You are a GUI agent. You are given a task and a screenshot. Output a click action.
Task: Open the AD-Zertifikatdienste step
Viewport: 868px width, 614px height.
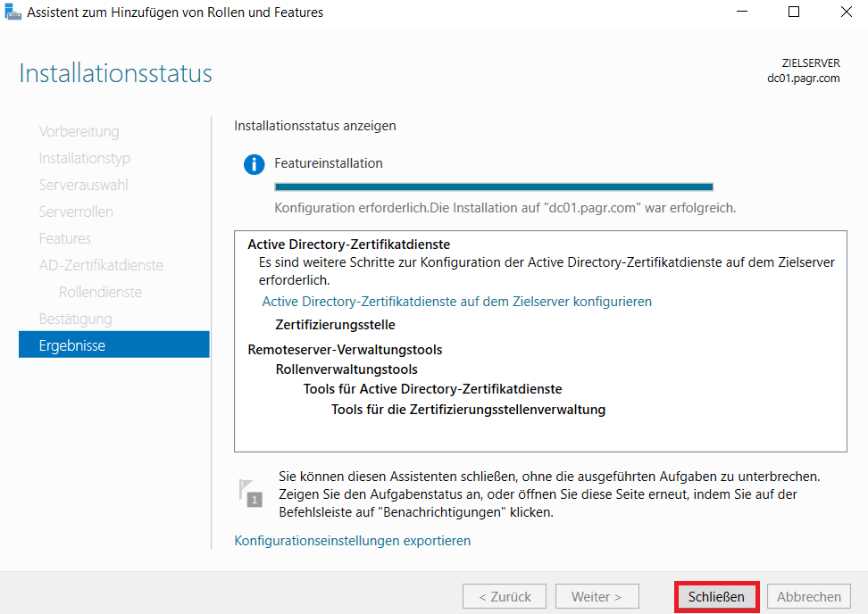(x=101, y=265)
